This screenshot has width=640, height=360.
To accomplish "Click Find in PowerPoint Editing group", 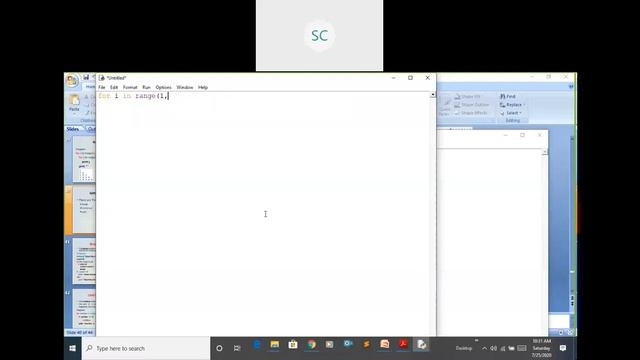I will (508, 96).
